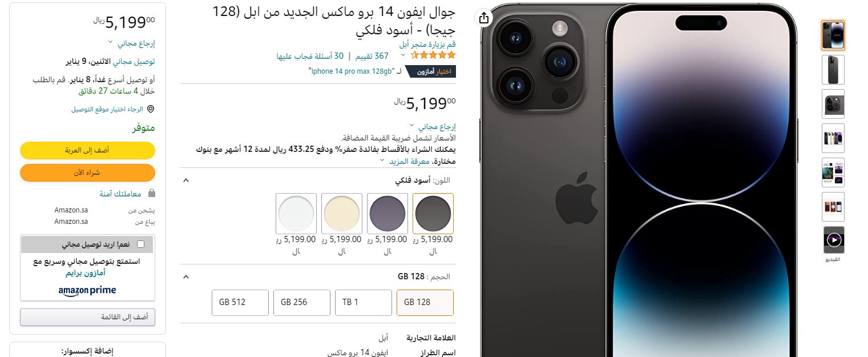This screenshot has width=868, height=357.
Task: Click the delivery location pin icon
Action: (151, 109)
